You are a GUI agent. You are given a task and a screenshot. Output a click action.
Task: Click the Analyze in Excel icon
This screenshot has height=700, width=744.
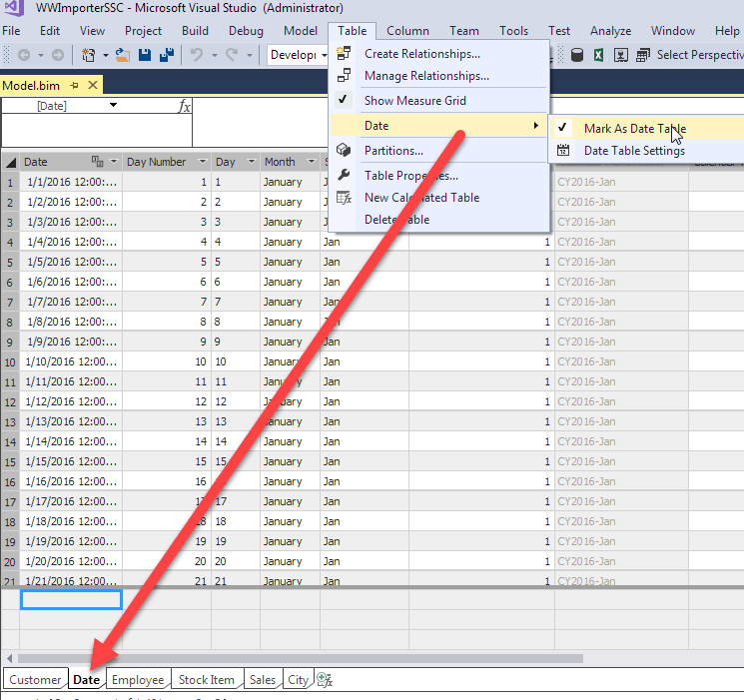[598, 55]
